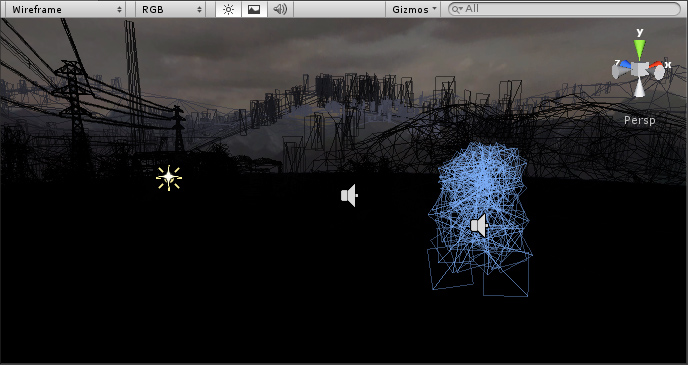Select the yellow point light gizmo
The width and height of the screenshot is (688, 365).
(169, 178)
